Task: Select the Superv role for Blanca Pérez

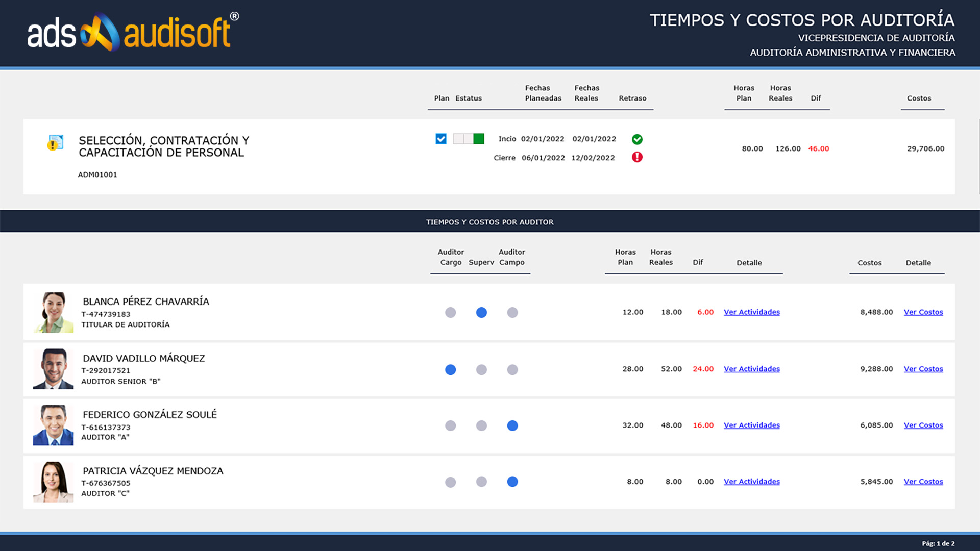Action: (x=481, y=312)
